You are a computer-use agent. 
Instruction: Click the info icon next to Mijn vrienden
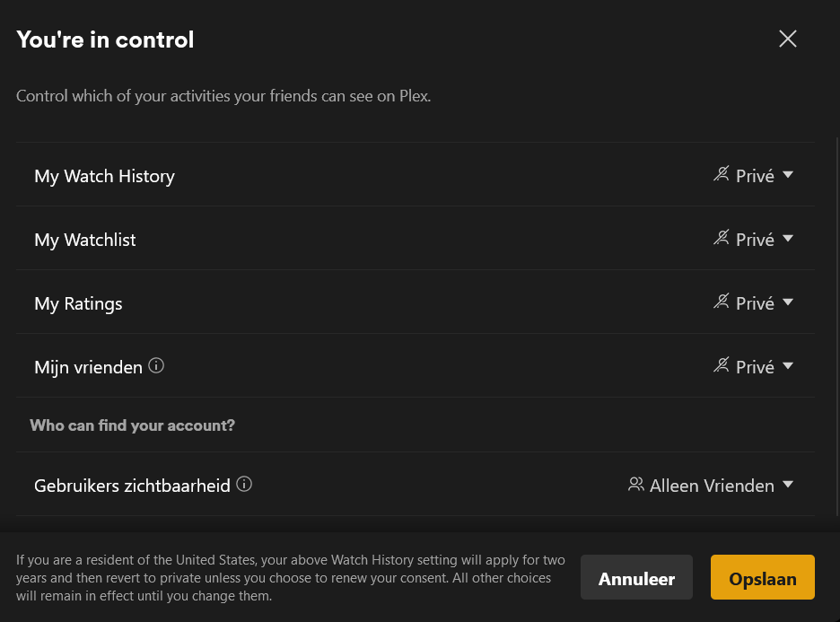(156, 365)
